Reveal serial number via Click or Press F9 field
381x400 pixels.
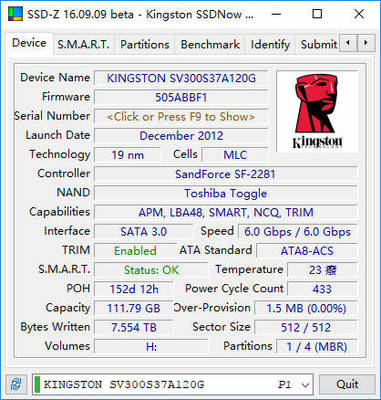181,117
